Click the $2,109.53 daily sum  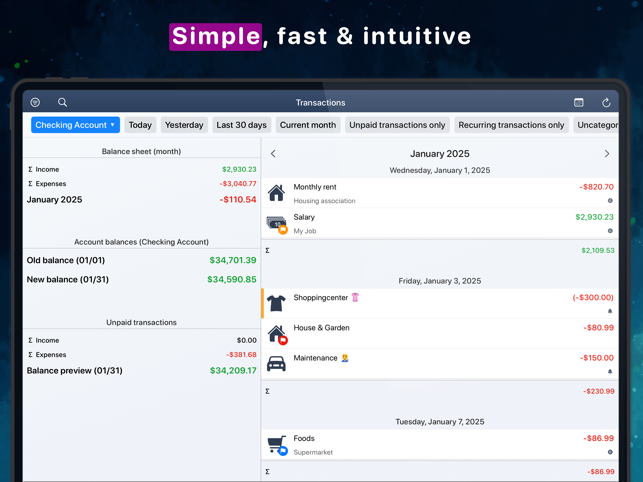click(598, 251)
